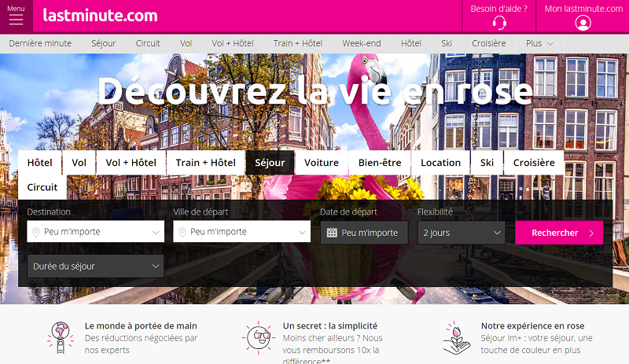Click the location pin in Ville de départ field
The height and width of the screenshot is (364, 629).
(x=182, y=232)
